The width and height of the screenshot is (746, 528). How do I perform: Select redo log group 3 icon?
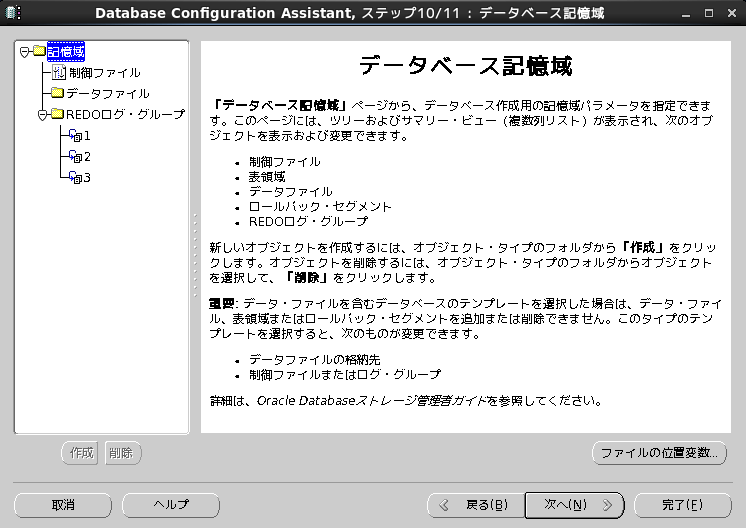(75, 178)
